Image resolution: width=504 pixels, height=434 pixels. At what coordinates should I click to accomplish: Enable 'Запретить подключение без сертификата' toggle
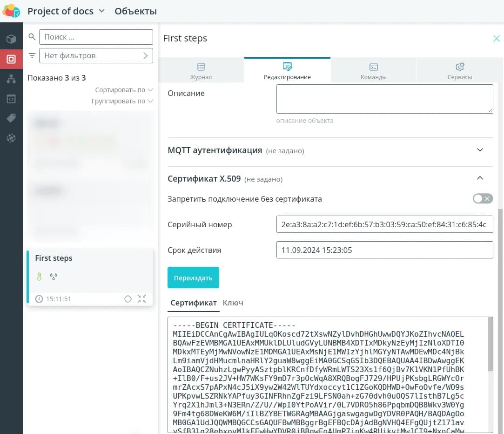click(x=482, y=199)
